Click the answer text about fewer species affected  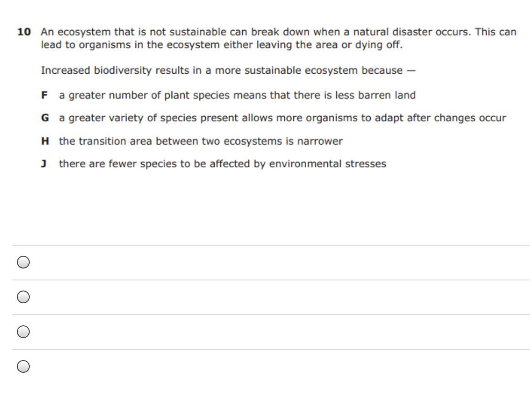coord(223,164)
